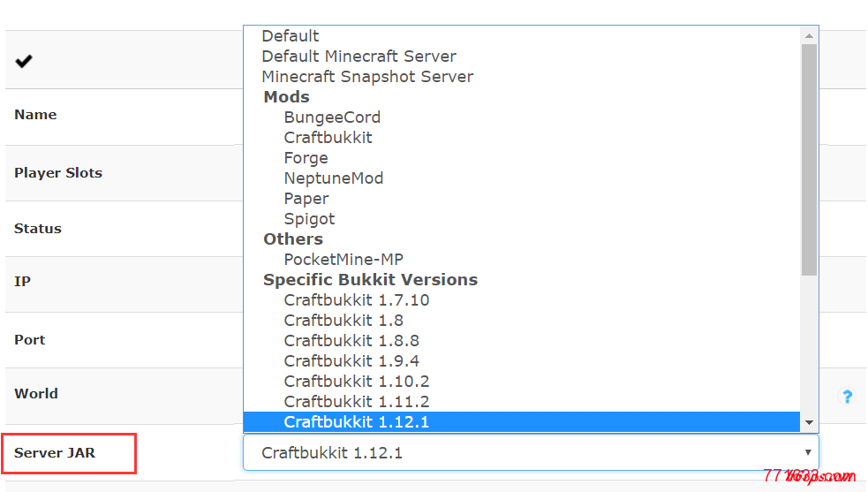The height and width of the screenshot is (492, 868).
Task: Click the list scrollbar up arrow
Action: point(810,35)
